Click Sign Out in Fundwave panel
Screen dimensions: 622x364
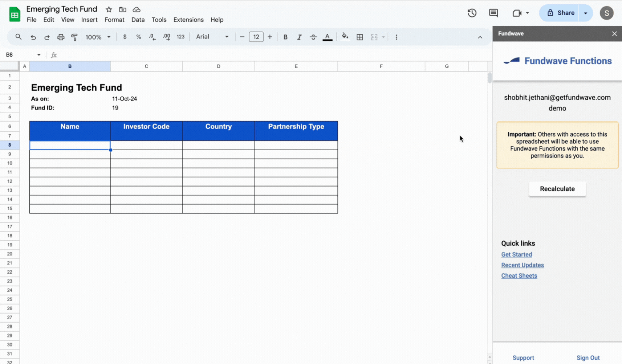point(588,358)
